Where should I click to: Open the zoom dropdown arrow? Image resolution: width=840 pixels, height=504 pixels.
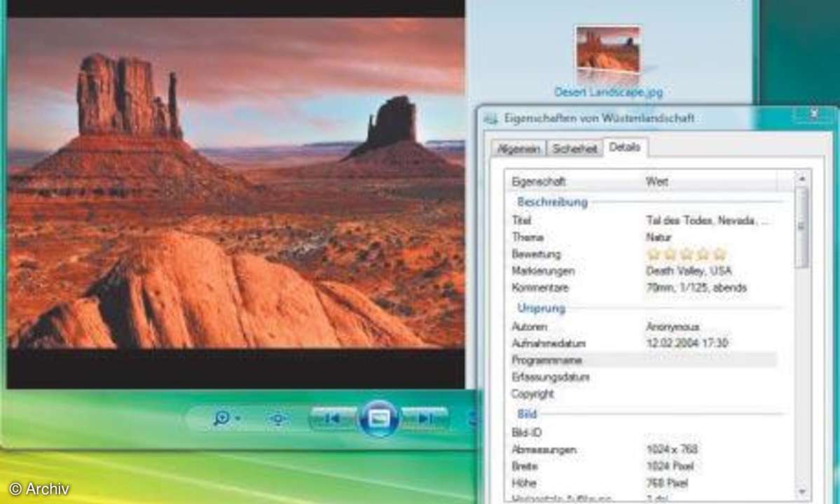[x=238, y=419]
